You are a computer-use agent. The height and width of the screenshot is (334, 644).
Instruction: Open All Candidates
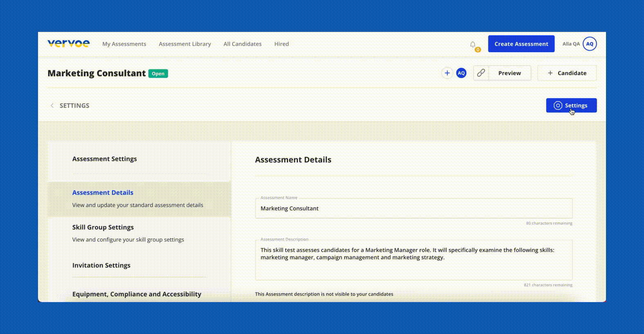coord(242,44)
